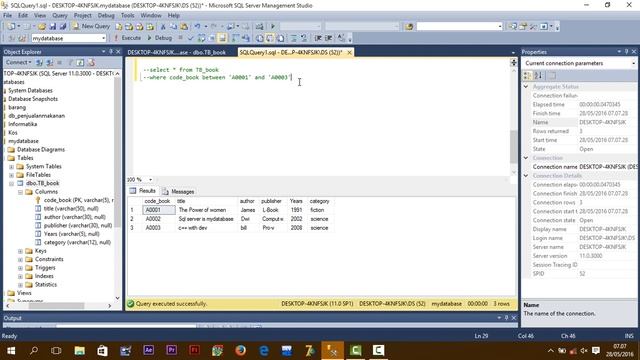The height and width of the screenshot is (360, 640).
Task: Click the A0003 result cell
Action: click(x=153, y=228)
